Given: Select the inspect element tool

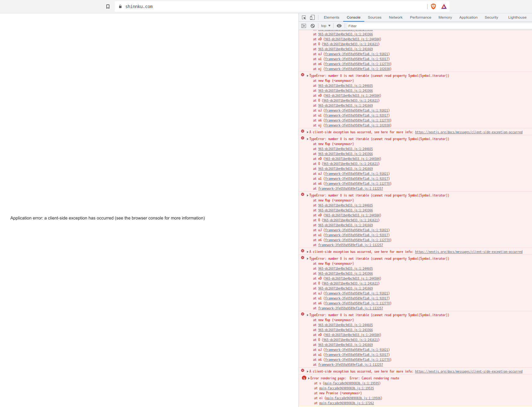Looking at the screenshot, I should point(304,17).
